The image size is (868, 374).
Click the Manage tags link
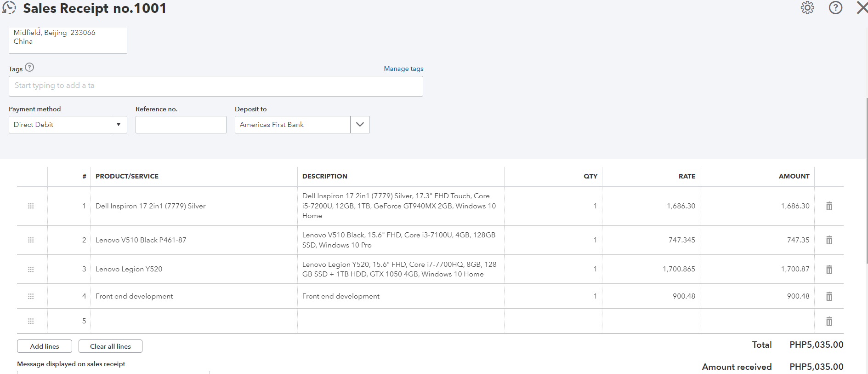[403, 69]
